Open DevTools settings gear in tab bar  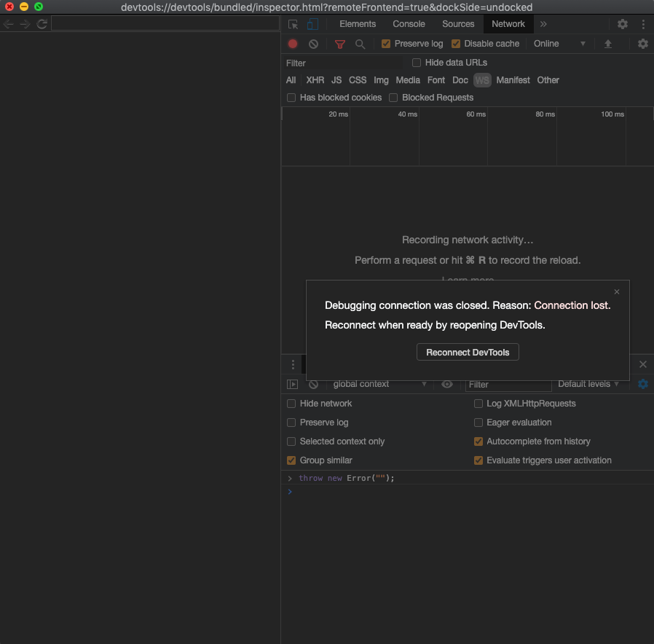622,24
